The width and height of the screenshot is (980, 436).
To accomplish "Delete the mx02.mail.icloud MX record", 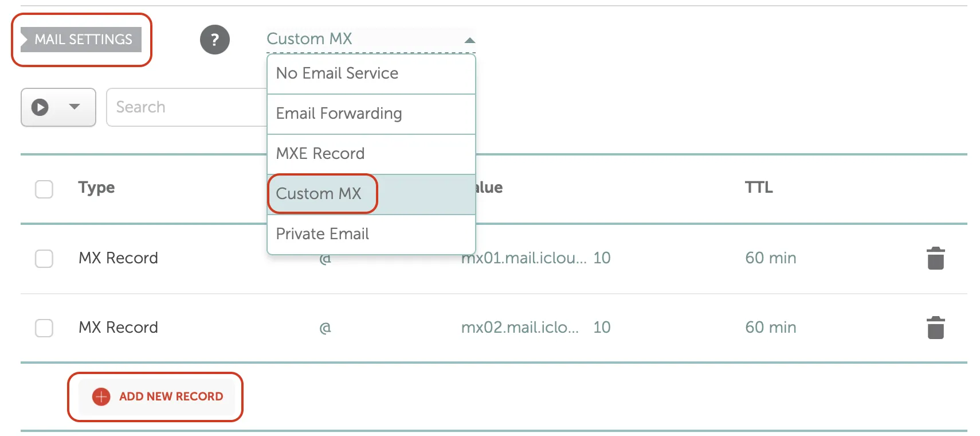I will [935, 328].
